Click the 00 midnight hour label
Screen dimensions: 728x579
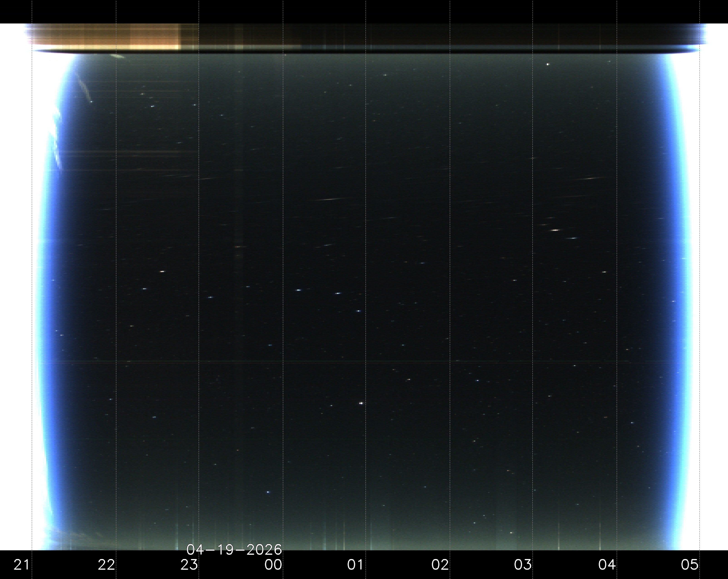pyautogui.click(x=273, y=564)
